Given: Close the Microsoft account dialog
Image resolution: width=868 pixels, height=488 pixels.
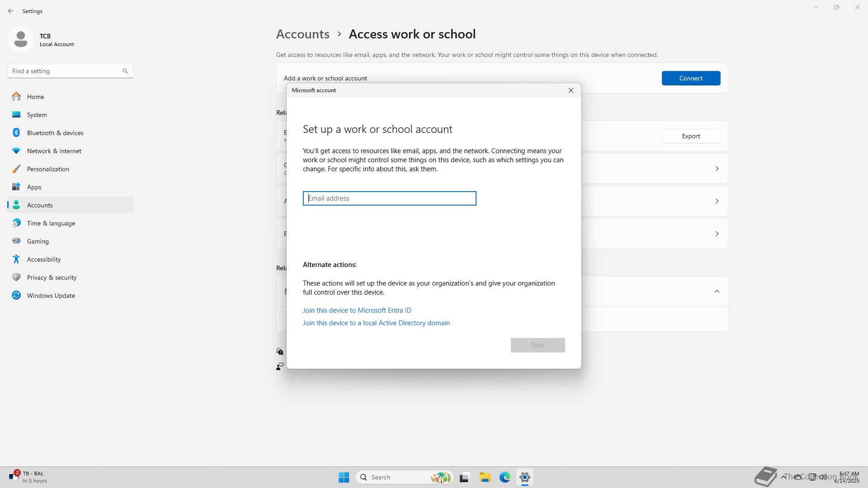Looking at the screenshot, I should pyautogui.click(x=571, y=90).
